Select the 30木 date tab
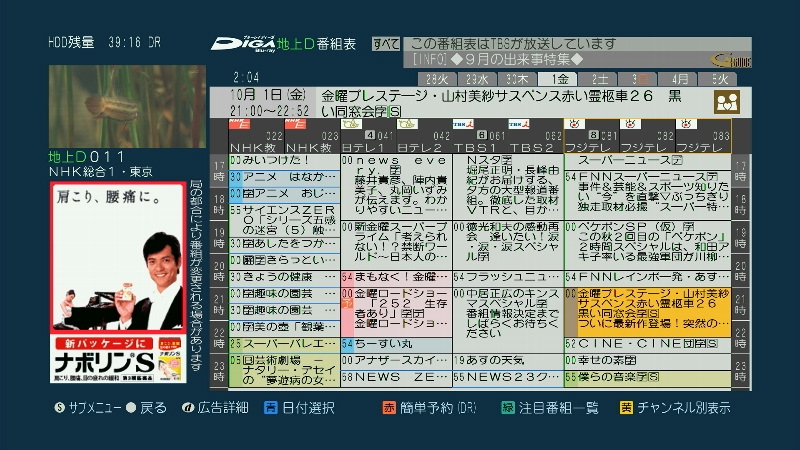The width and height of the screenshot is (800, 450). pyautogui.click(x=517, y=80)
